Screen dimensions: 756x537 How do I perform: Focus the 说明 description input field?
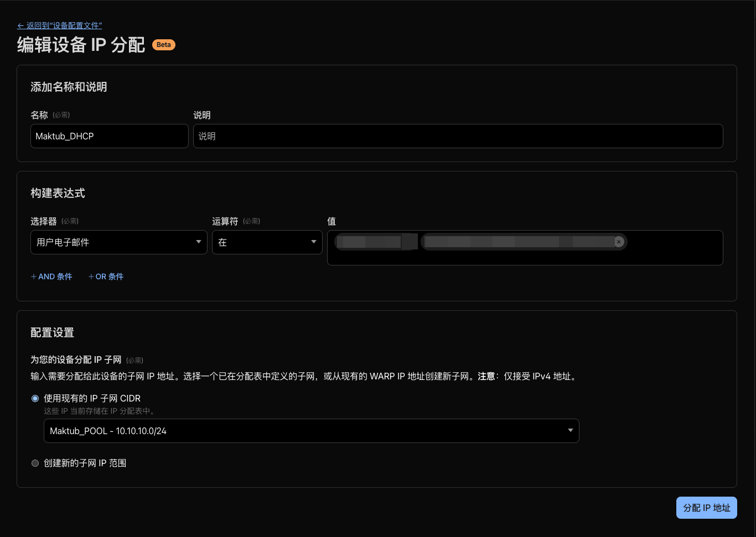pos(458,136)
